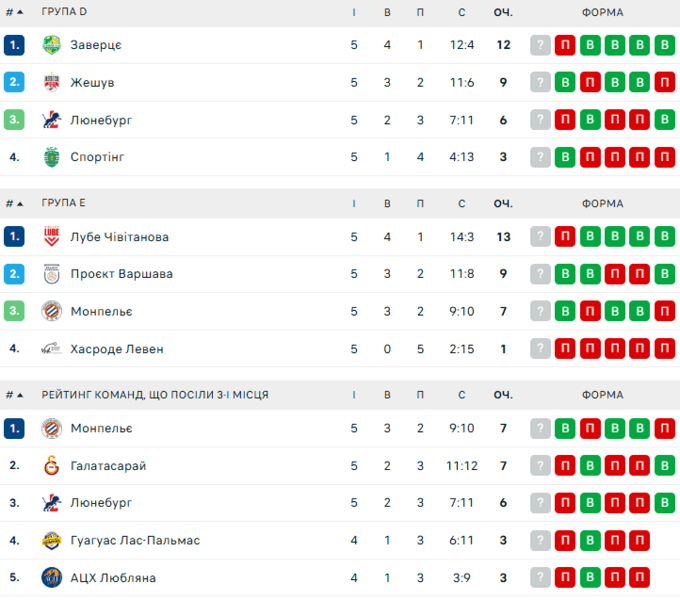Click Хасроде Левен's upcoming match question-mark badge
Screen dimensions: 680x600
[x=540, y=349]
